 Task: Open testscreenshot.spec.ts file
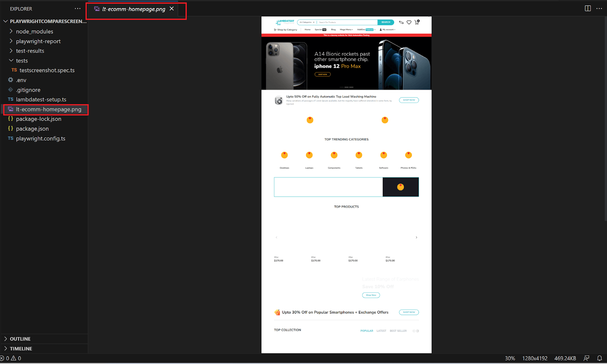tap(47, 70)
